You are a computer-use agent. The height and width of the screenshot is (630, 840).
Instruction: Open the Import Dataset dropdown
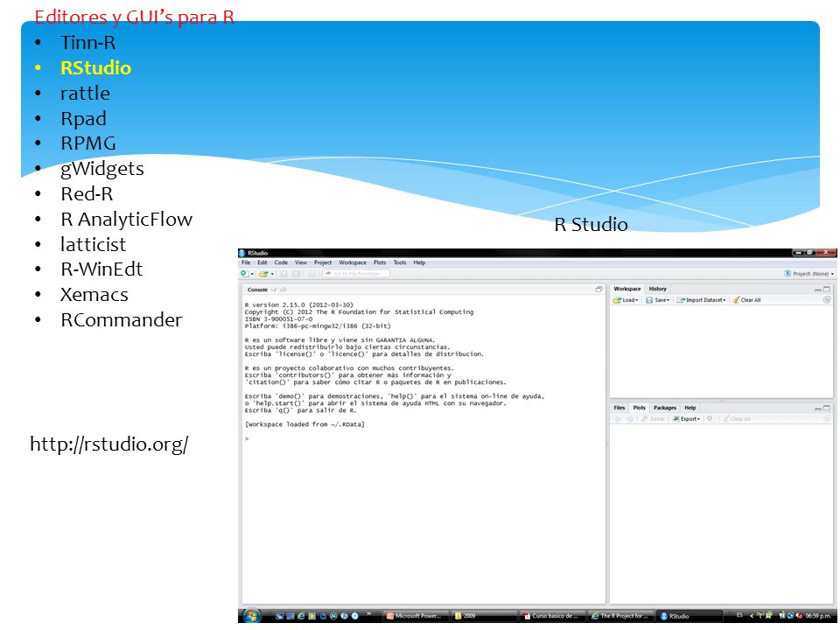(x=701, y=300)
